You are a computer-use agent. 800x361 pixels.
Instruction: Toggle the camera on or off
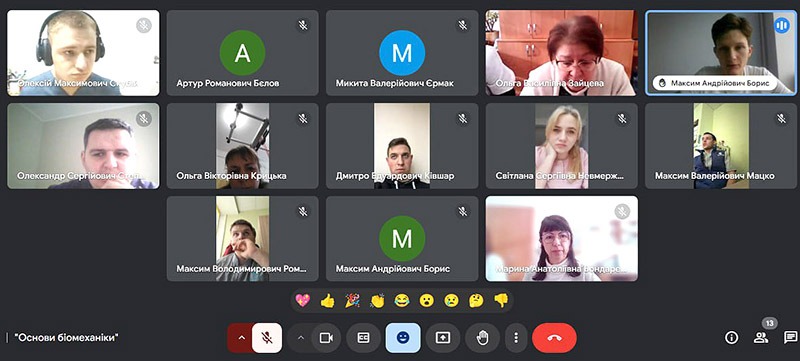tap(326, 338)
